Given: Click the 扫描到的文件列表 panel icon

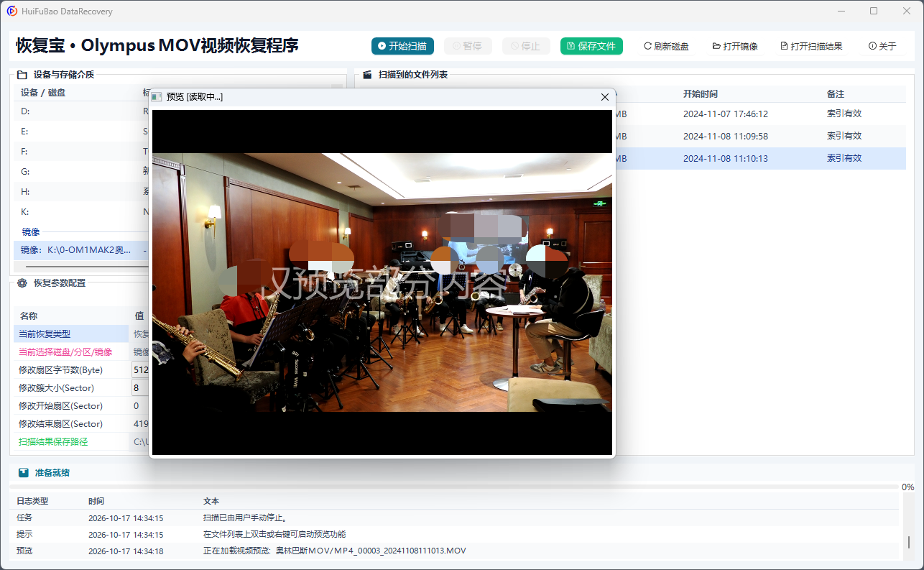Looking at the screenshot, I should [x=367, y=74].
